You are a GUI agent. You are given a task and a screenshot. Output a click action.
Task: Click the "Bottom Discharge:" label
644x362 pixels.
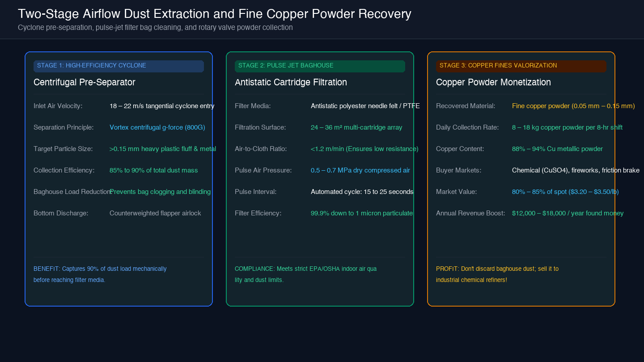61,213
